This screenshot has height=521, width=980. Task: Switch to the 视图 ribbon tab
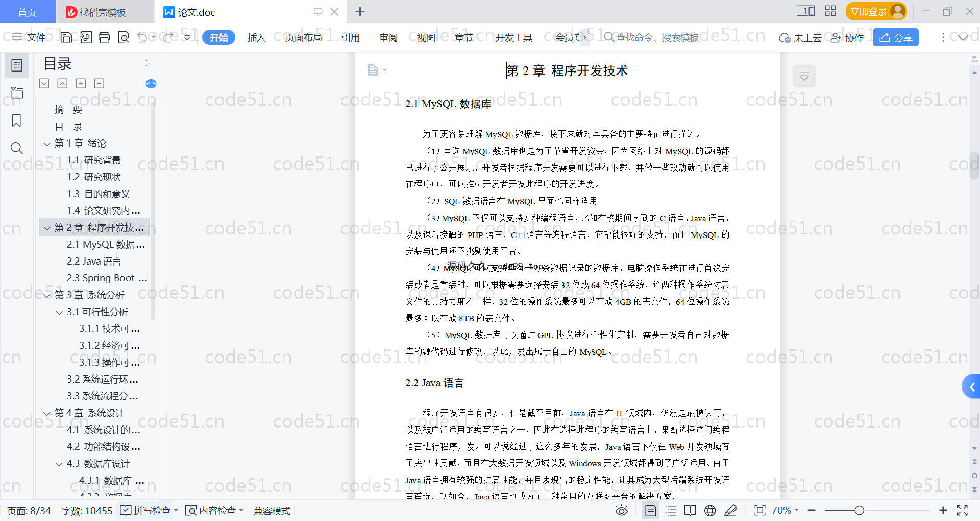tap(426, 38)
